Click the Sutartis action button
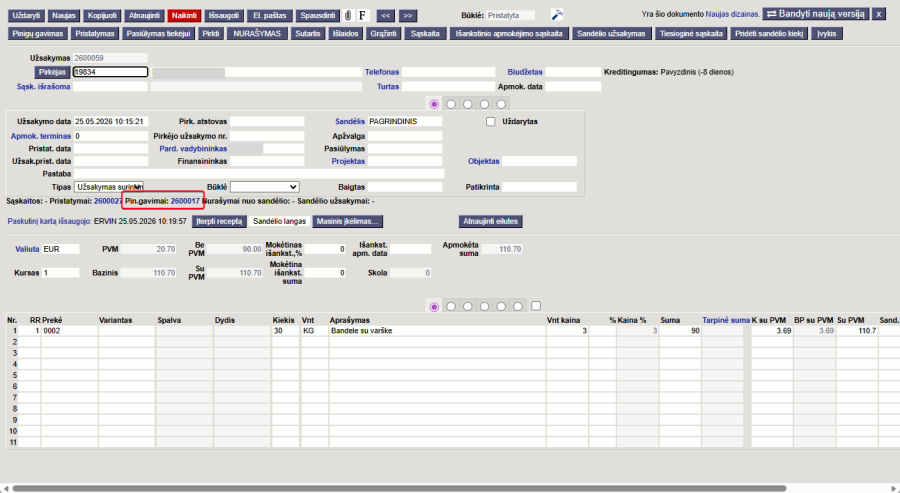Image resolution: width=900 pixels, height=493 pixels. coord(308,34)
